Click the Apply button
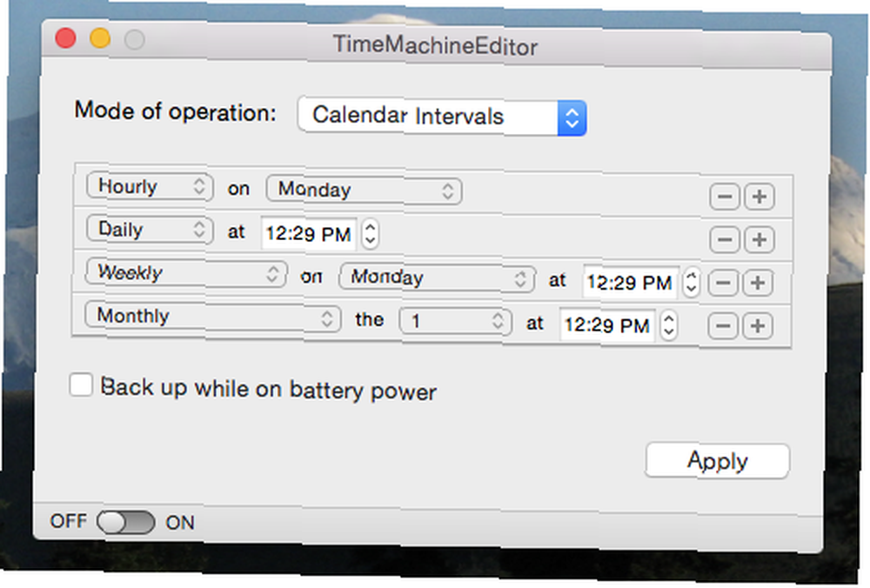870x588 pixels. click(718, 461)
